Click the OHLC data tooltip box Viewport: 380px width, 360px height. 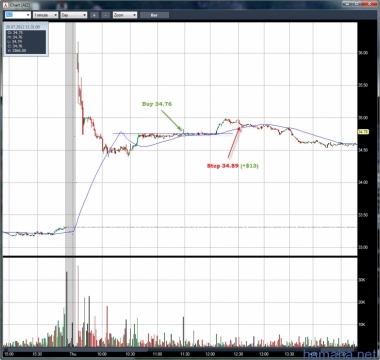(x=26, y=39)
